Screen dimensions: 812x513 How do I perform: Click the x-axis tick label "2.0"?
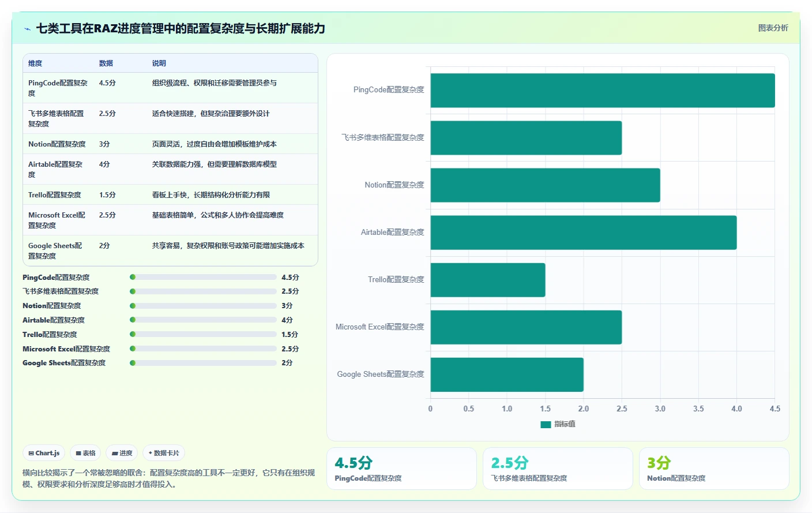click(584, 409)
